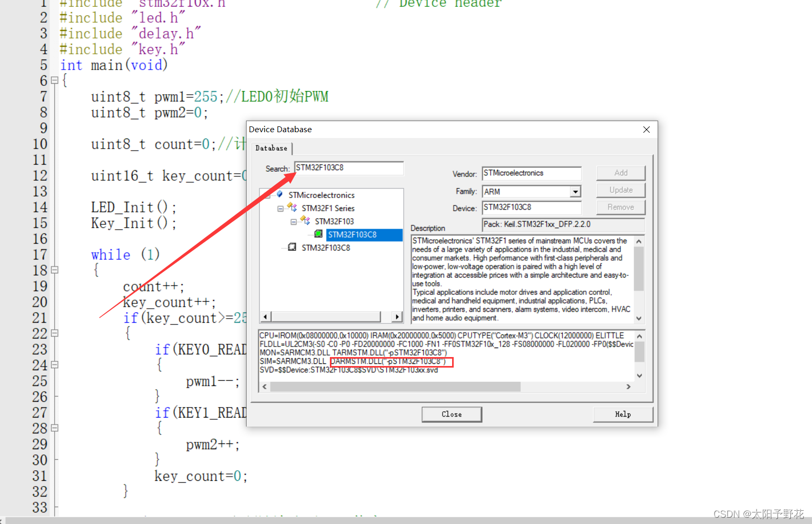The width and height of the screenshot is (812, 524).
Task: Open the Family ARM dropdown
Action: click(x=575, y=192)
